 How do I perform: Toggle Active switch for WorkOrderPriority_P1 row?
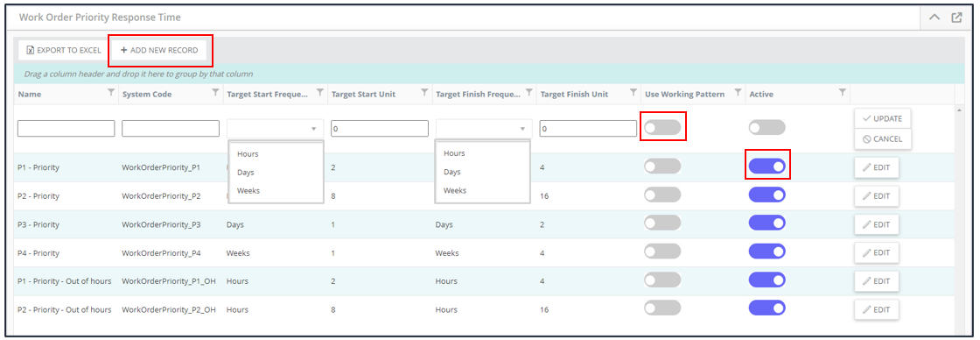(766, 166)
